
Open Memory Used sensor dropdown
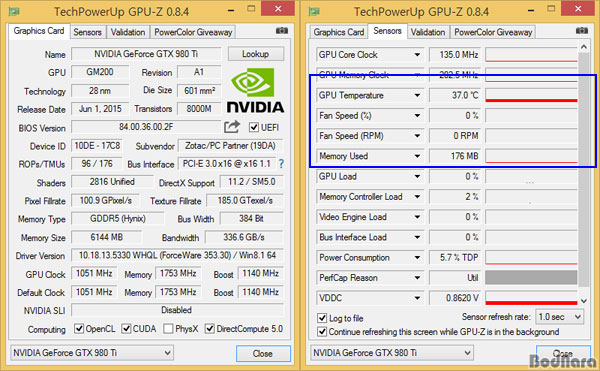coord(417,156)
